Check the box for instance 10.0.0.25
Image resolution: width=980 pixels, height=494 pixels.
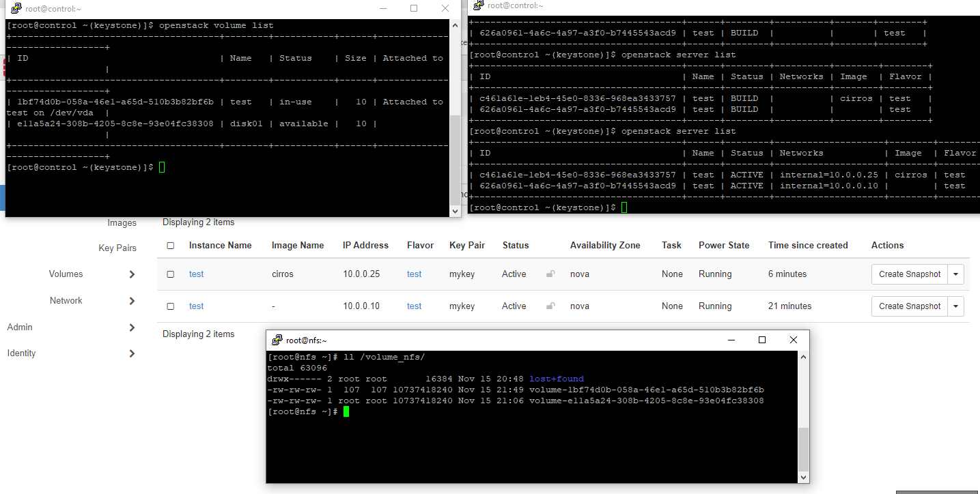171,274
